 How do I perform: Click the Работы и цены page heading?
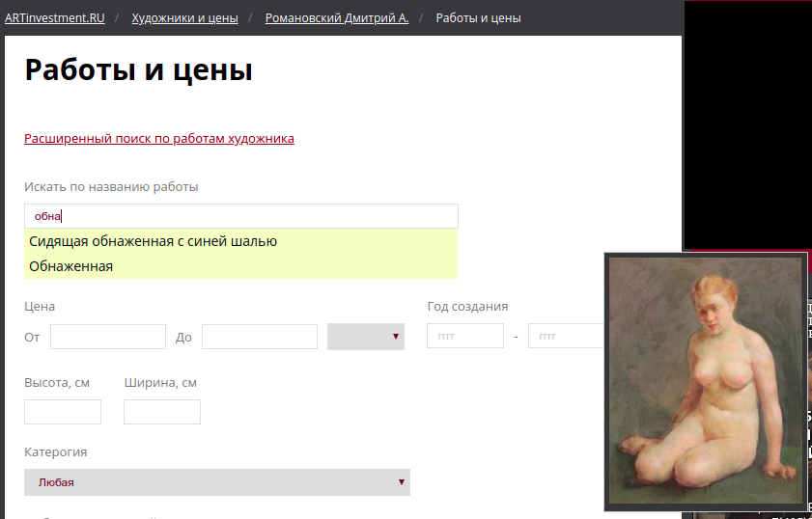(138, 70)
